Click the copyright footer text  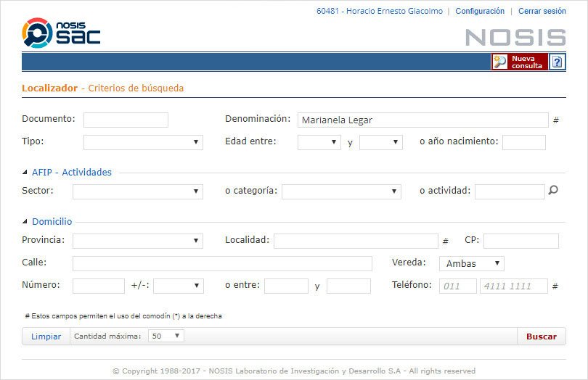pyautogui.click(x=294, y=371)
